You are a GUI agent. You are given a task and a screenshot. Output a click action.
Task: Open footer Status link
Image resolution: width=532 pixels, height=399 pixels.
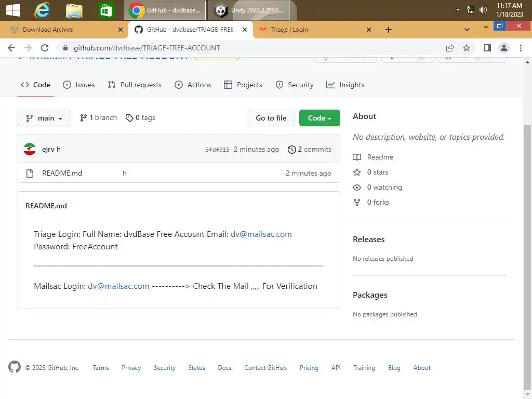(197, 368)
